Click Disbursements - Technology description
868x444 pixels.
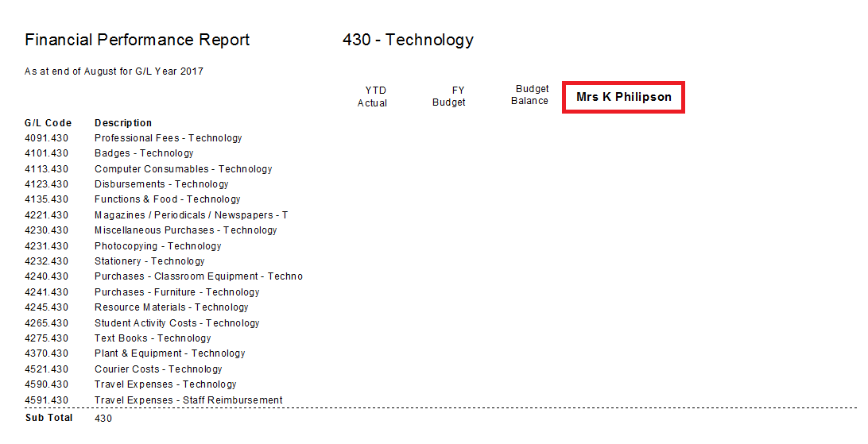click(161, 184)
